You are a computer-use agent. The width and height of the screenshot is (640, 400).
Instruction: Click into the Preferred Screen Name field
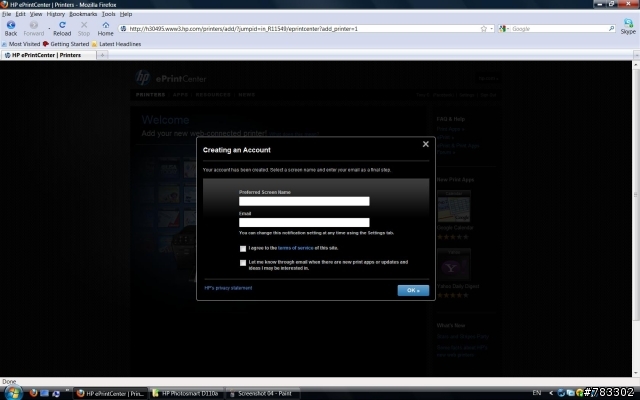pyautogui.click(x=304, y=201)
